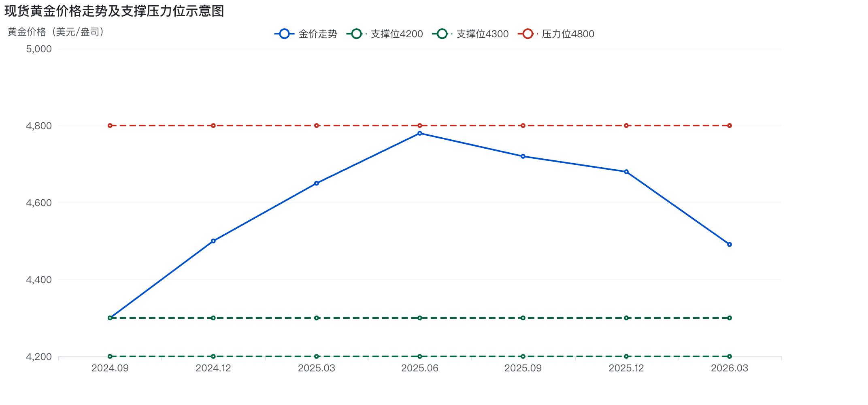Click the 2024.09 x-axis date label
The width and height of the screenshot is (868, 405).
tap(110, 368)
